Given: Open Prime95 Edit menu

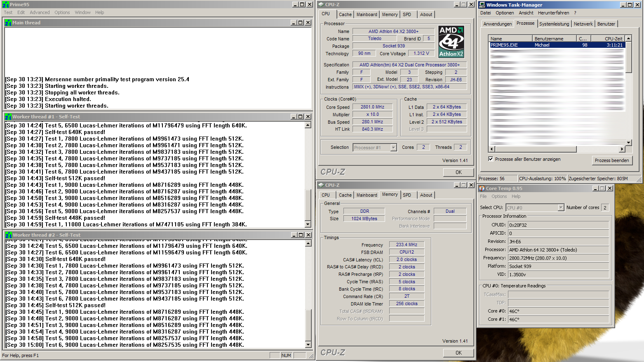Looking at the screenshot, I should pyautogui.click(x=21, y=12).
